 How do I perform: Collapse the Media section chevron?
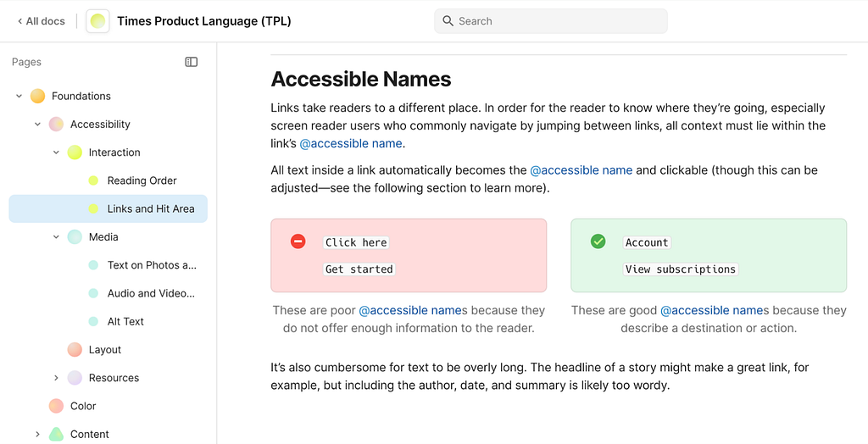pyautogui.click(x=56, y=237)
